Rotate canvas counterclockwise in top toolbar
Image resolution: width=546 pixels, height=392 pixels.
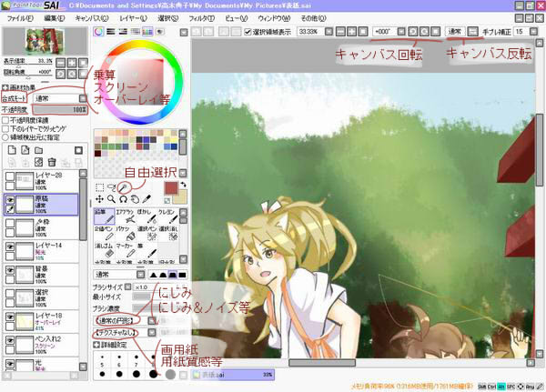point(412,32)
